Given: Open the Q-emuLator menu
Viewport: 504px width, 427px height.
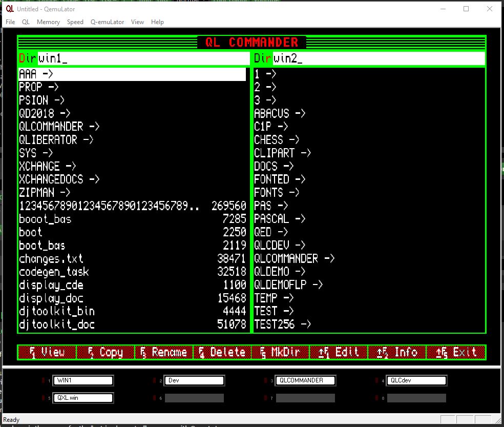Looking at the screenshot, I should (x=108, y=22).
